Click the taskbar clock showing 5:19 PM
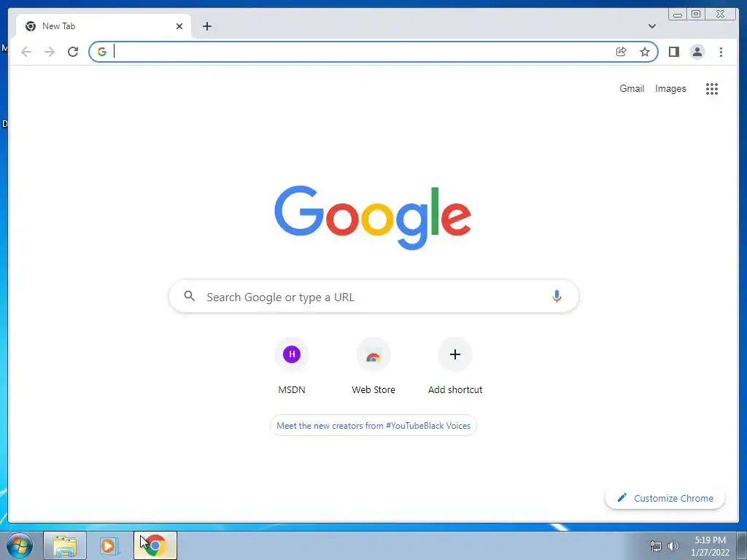Screen dimensions: 747x560 [710, 546]
